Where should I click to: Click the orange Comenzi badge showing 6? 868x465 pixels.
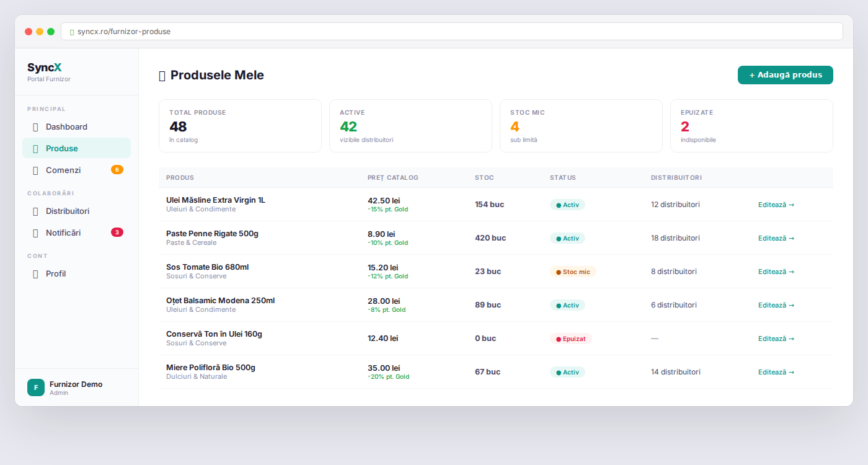(117, 170)
